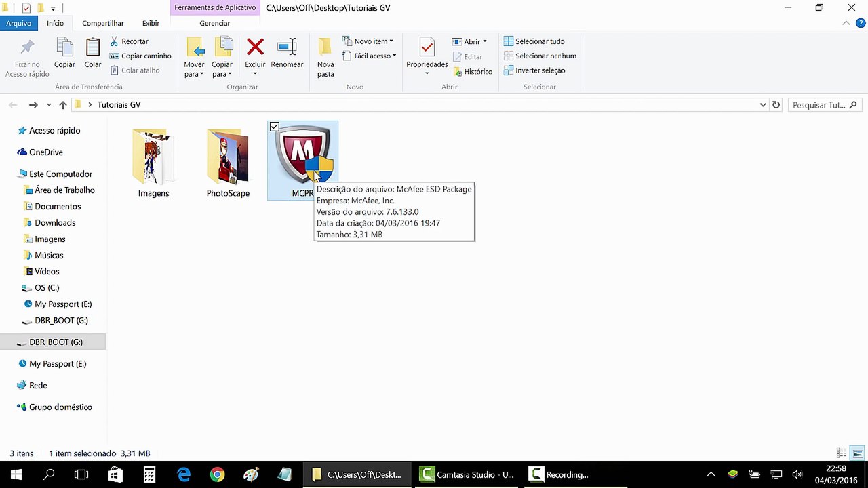Open the Help question mark icon
Screen dimensions: 868x488
tap(861, 23)
